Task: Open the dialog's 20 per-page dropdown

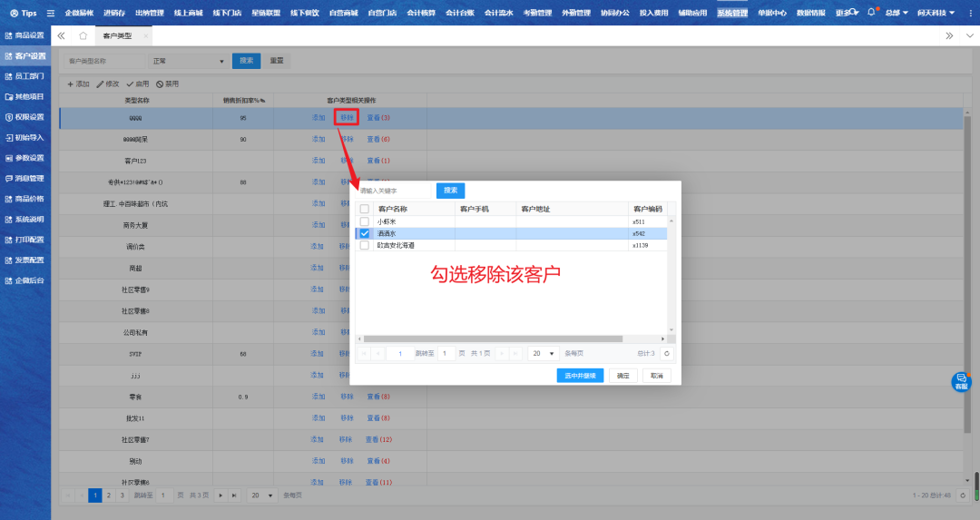Action: (x=544, y=353)
